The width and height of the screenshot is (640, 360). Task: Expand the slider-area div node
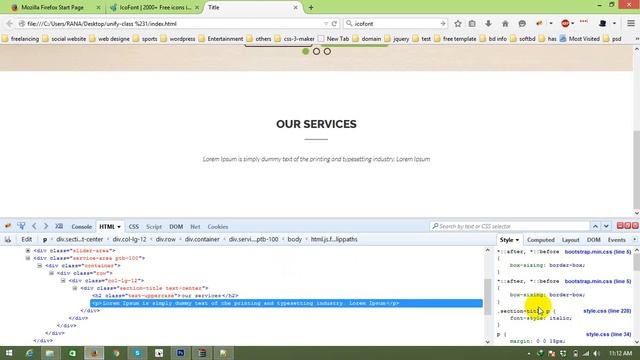coord(28,251)
